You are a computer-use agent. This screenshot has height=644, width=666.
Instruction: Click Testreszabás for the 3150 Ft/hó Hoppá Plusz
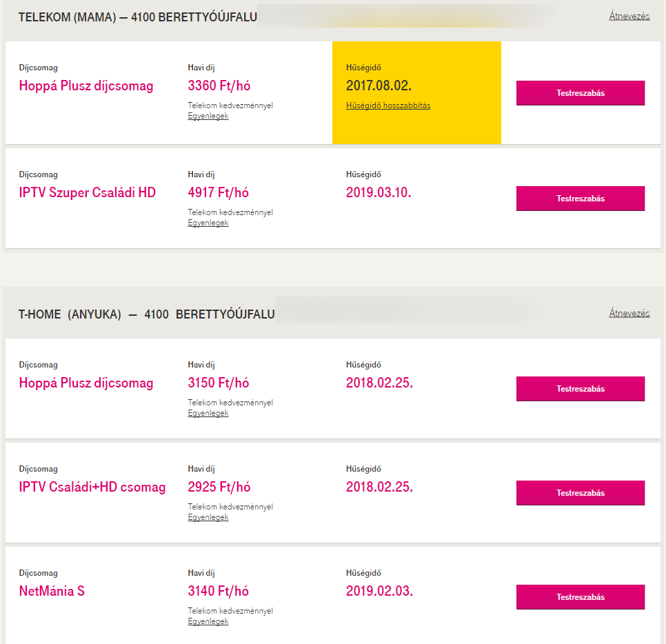(580, 389)
